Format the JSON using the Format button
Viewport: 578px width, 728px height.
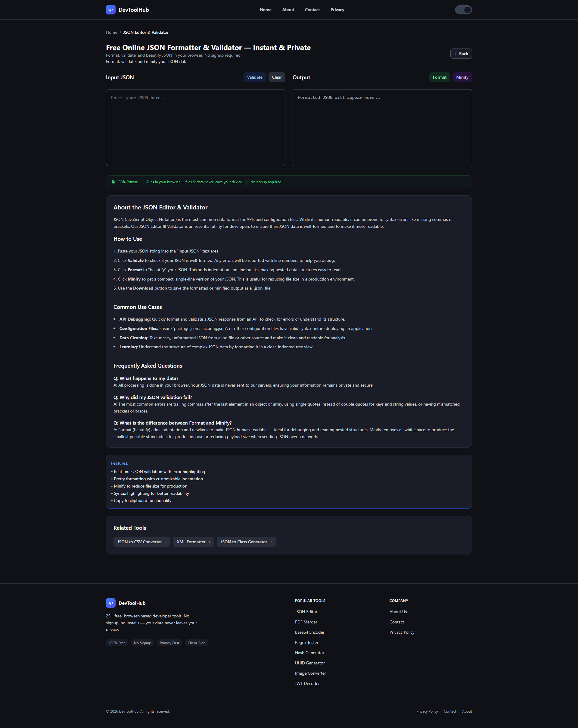[x=439, y=77]
